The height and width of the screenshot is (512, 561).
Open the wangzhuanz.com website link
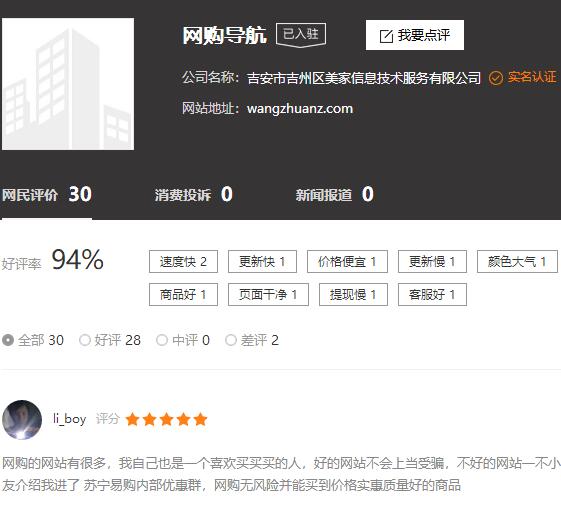click(300, 108)
